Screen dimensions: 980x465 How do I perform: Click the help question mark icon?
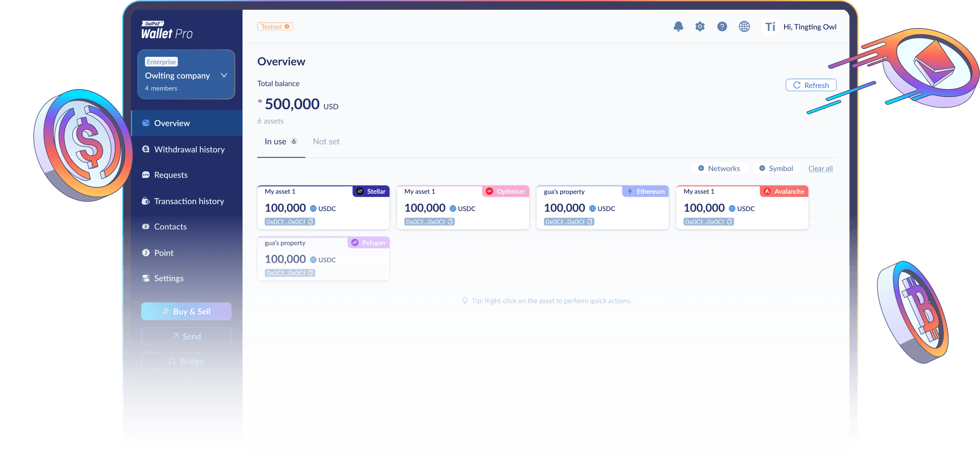722,27
